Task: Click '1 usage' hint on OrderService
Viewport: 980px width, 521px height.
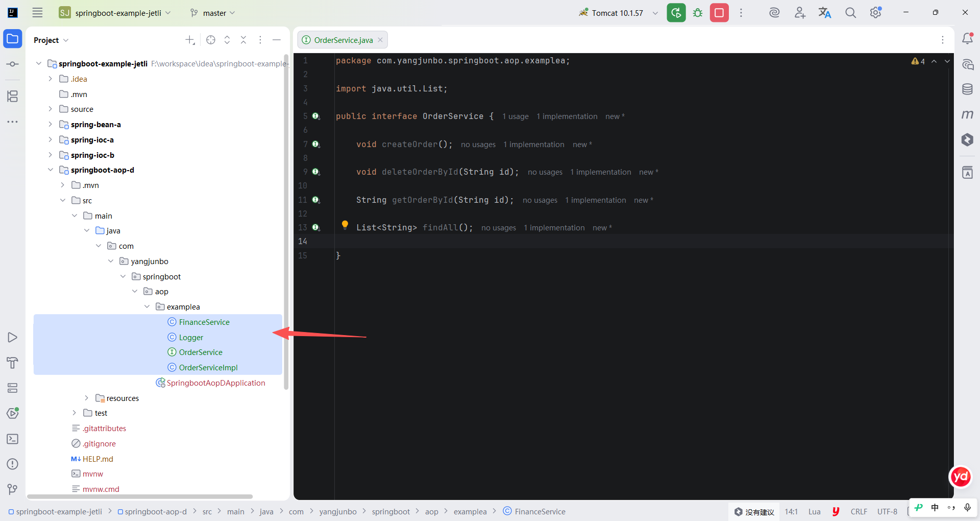Action: coord(516,116)
